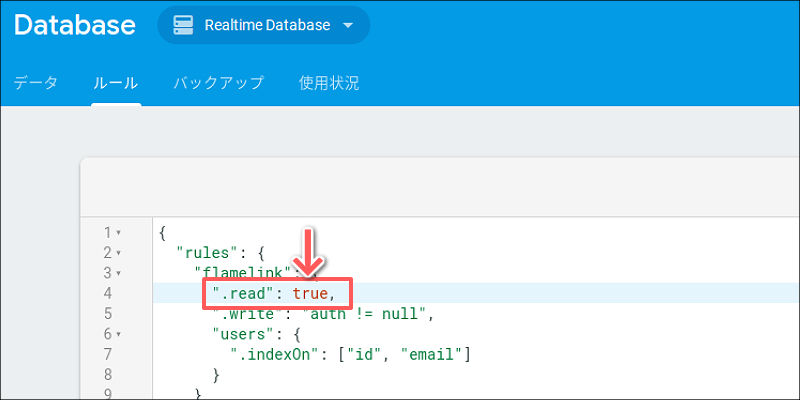Screen dimensions: 800x400
Task: Click the ".read" key in the editor
Action: [244, 293]
